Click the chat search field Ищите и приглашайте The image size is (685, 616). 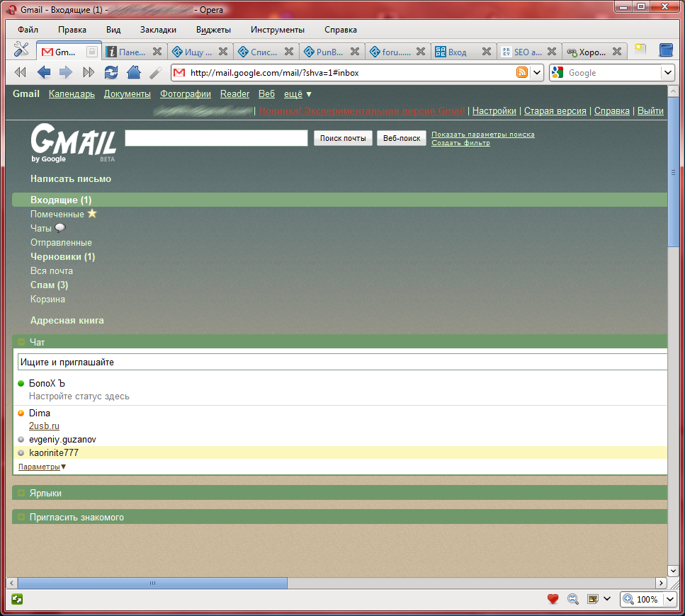340,362
